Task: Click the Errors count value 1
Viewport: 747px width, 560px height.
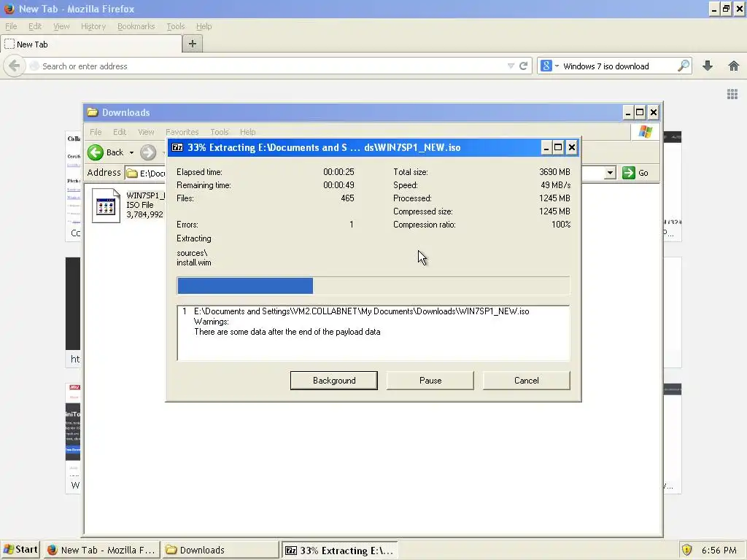Action: (x=352, y=225)
